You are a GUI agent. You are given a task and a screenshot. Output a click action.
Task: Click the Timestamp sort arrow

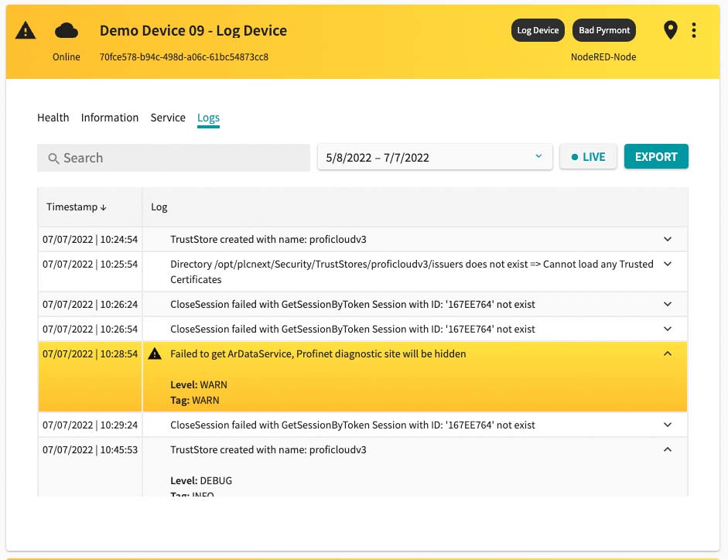coord(103,207)
